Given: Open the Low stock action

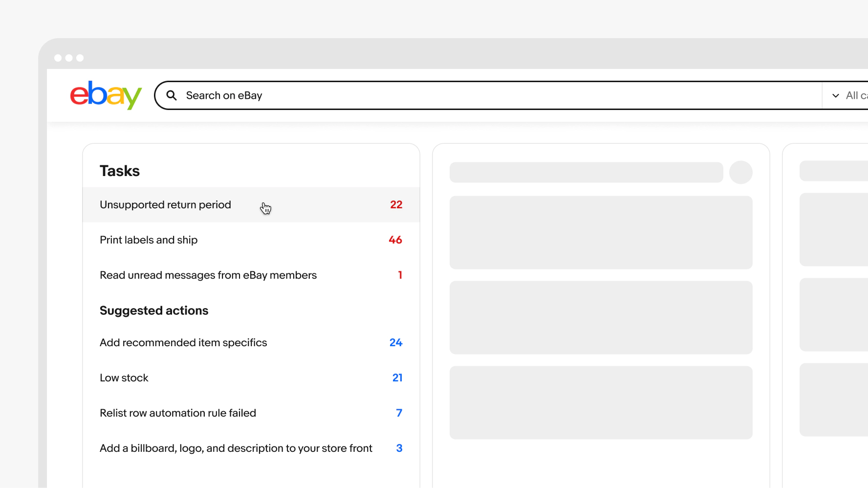Looking at the screenshot, I should tap(251, 377).
